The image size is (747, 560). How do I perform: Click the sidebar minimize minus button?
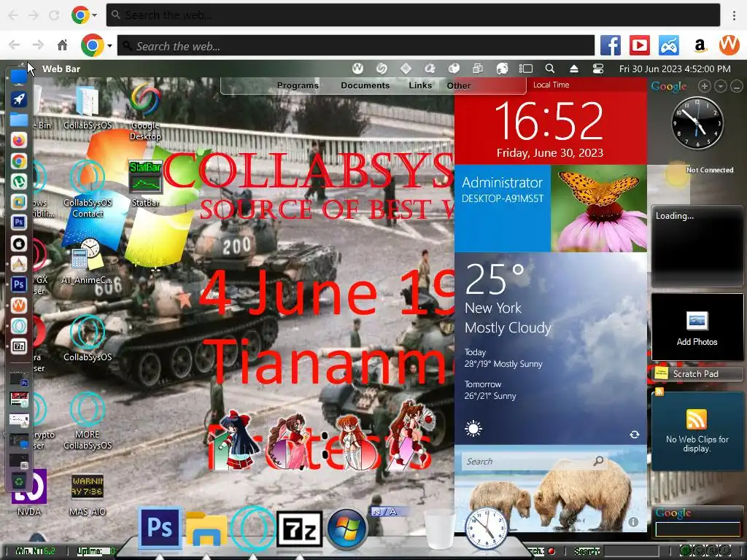click(737, 87)
